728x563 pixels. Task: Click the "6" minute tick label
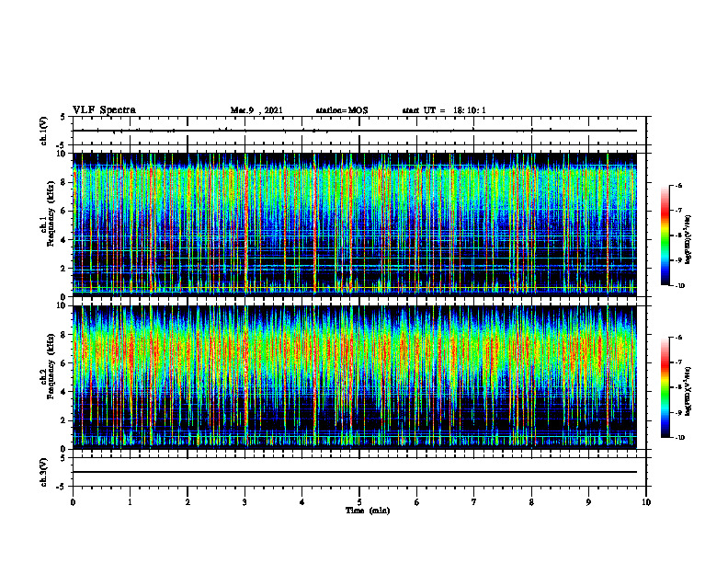point(417,502)
